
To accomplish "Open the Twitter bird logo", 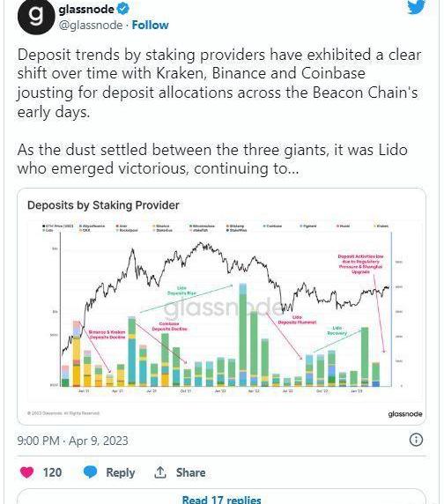I will [x=417, y=6].
